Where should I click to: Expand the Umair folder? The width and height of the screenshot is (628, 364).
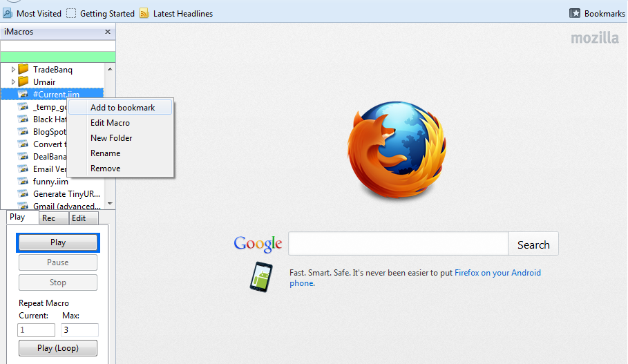pyautogui.click(x=13, y=82)
